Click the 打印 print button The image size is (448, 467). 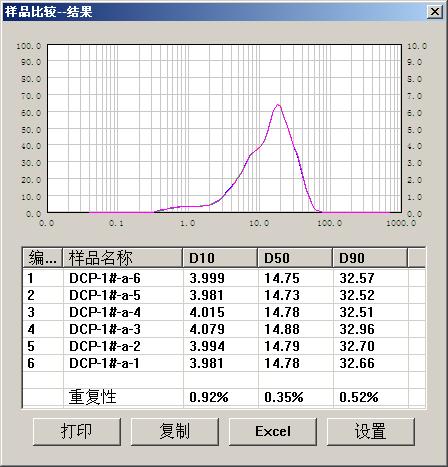click(x=77, y=431)
